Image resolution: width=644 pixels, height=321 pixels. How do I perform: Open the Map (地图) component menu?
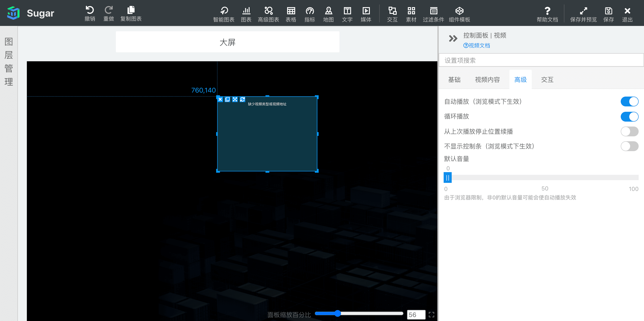(328, 11)
